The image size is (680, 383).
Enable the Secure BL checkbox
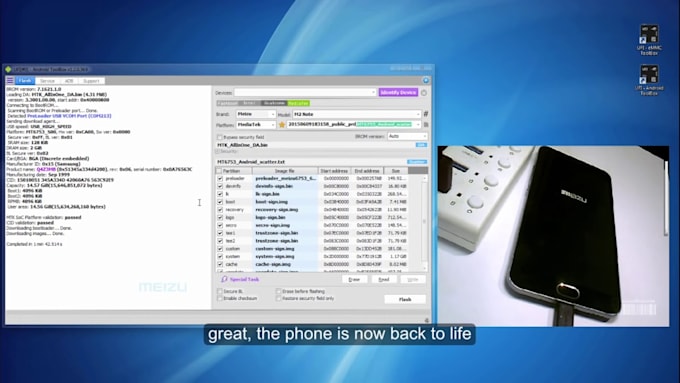pyautogui.click(x=219, y=291)
